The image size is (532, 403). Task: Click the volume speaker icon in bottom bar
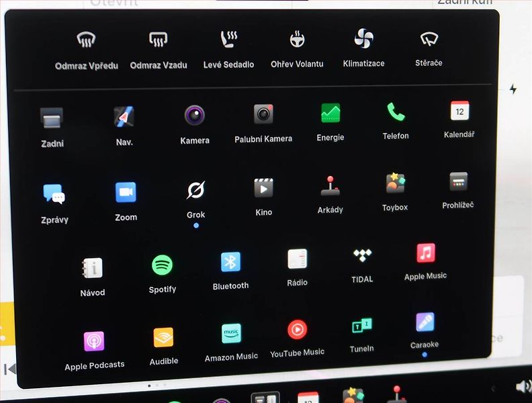pos(523,387)
